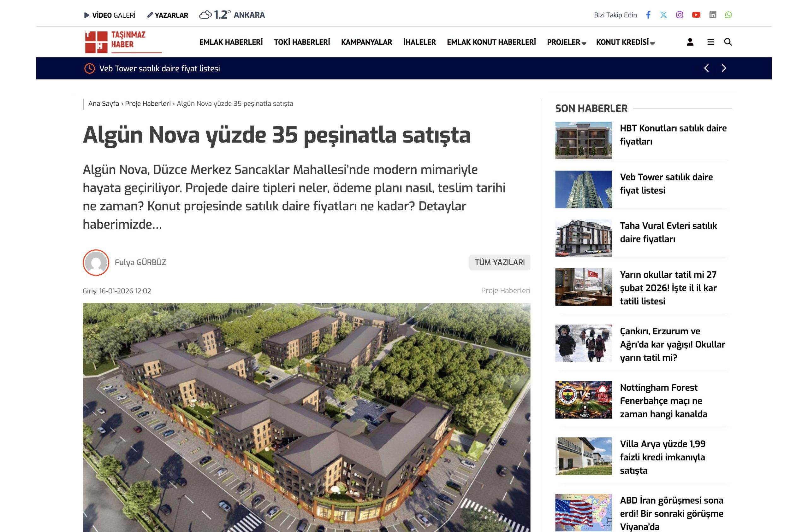Navigate to Ana Sayfa via breadcrumb

104,103
